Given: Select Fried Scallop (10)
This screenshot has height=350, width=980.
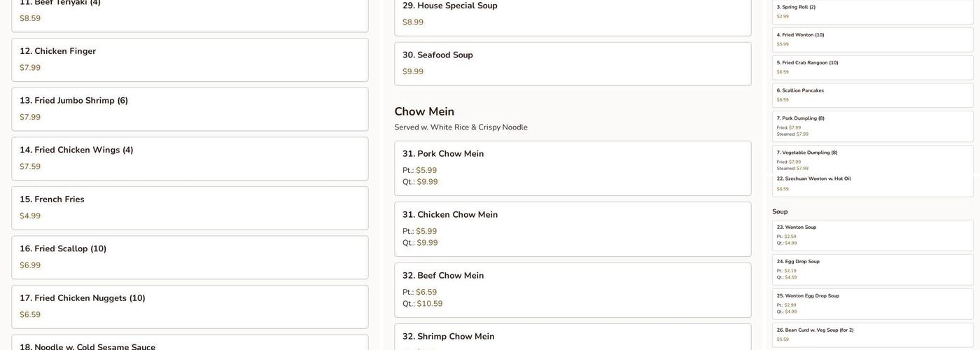Looking at the screenshot, I should pyautogui.click(x=190, y=257).
